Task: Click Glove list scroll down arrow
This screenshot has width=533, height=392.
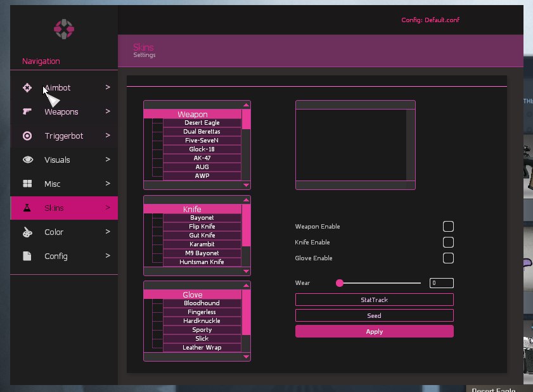Action: point(247,357)
